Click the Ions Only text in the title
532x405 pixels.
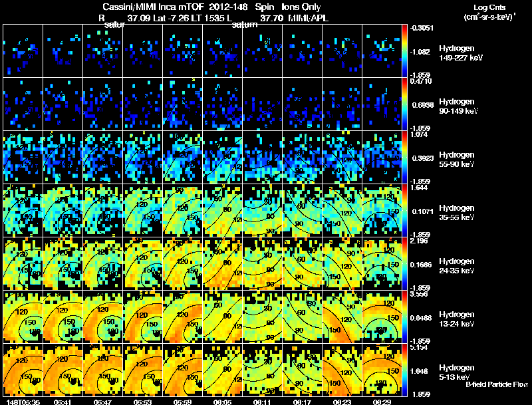pyautogui.click(x=301, y=7)
